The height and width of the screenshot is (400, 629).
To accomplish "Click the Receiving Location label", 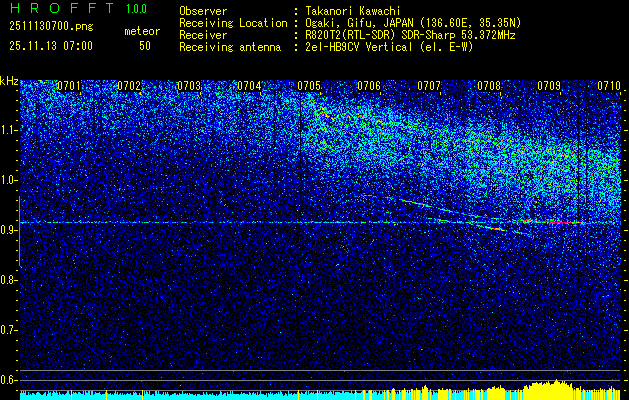I will [233, 23].
